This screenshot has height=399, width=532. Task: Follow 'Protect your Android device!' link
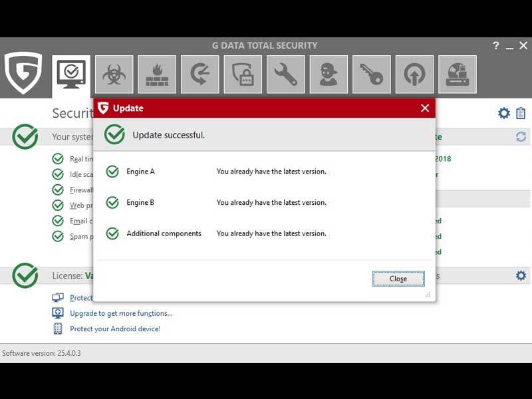pyautogui.click(x=115, y=329)
